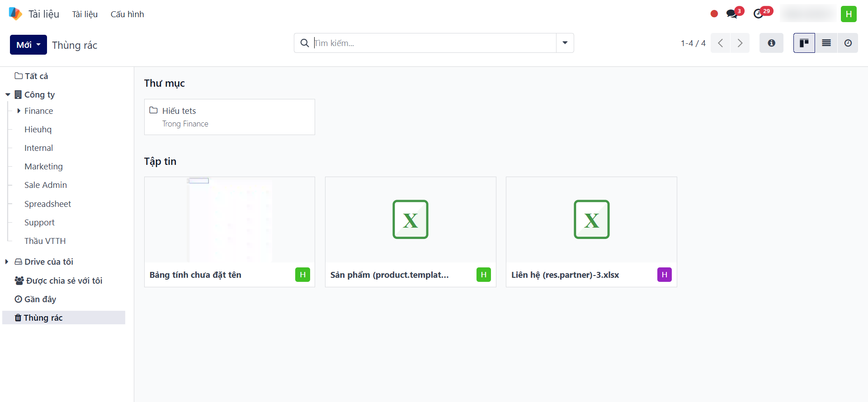Click the red recording status dot
Screen dimensions: 868x402
click(x=714, y=14)
